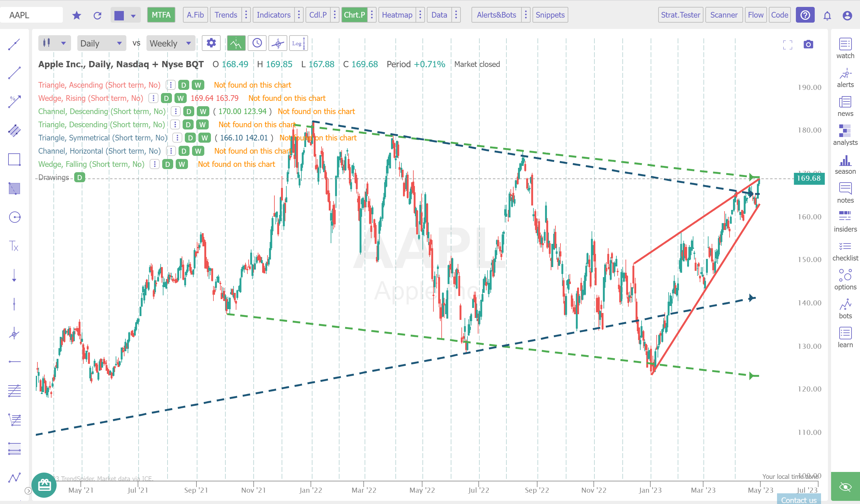Toggle logarithmic scale with the Log button
Image resolution: width=860 pixels, height=504 pixels.
[x=298, y=43]
